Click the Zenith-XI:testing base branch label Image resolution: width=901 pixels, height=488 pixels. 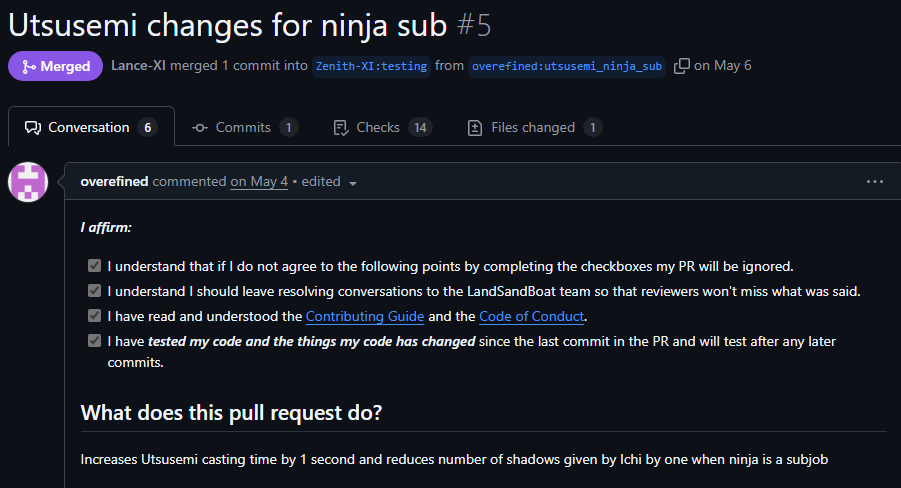(372, 66)
